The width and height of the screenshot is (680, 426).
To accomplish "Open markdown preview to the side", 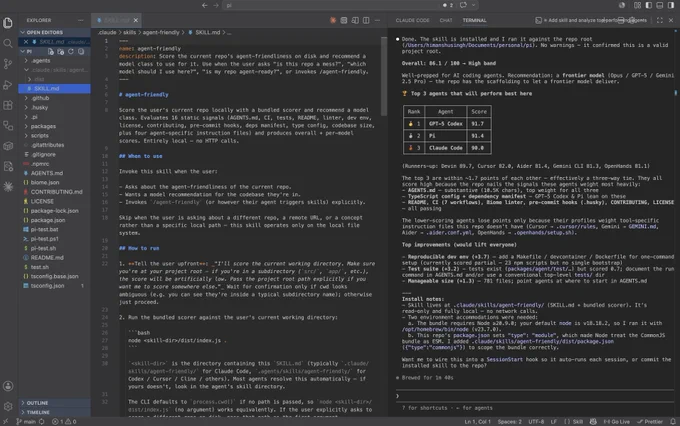I will [x=355, y=20].
